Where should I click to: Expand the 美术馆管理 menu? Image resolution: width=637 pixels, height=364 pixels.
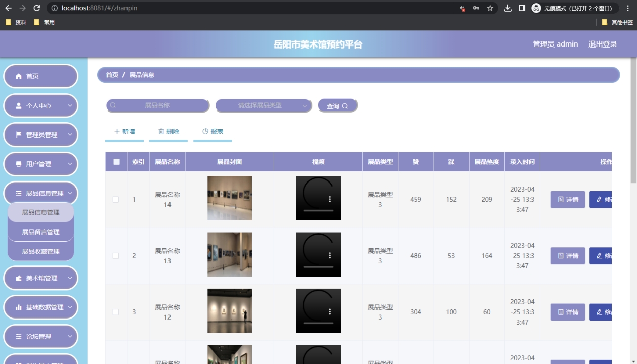(41, 278)
